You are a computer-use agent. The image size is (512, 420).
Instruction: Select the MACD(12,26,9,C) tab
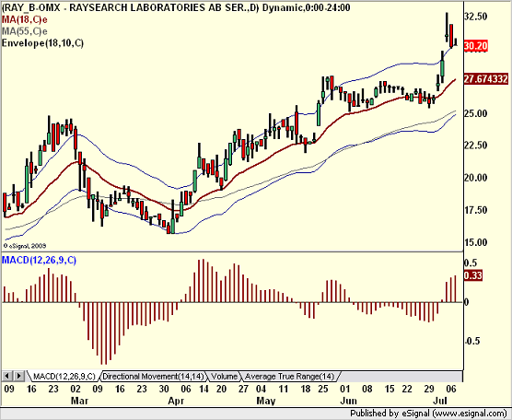coord(64,376)
